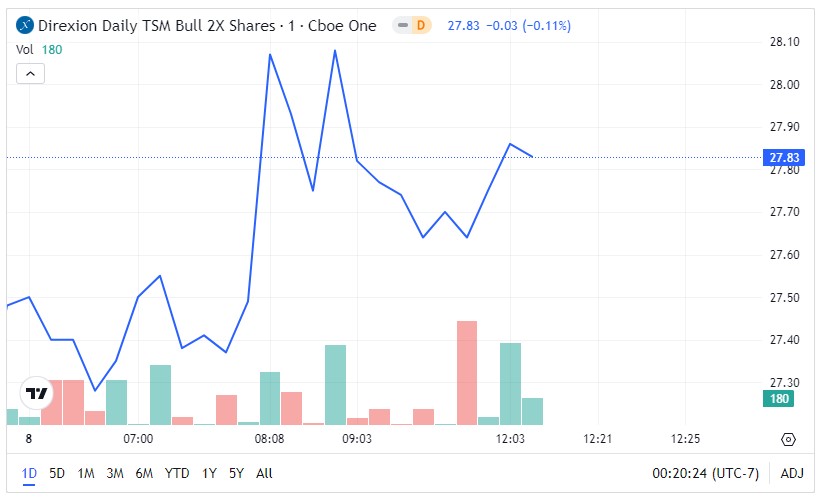Screen dimensions: 821x499
Task: Click the TradingView logo watermark
Action: 37,394
